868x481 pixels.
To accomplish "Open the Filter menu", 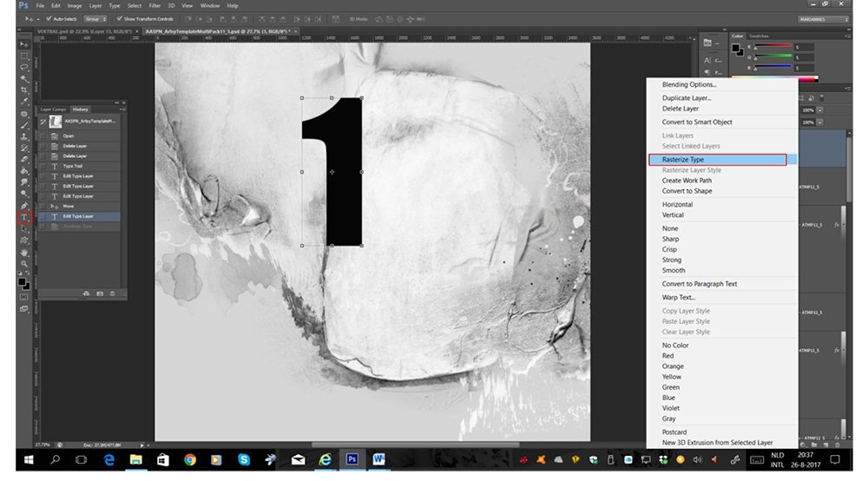I will point(155,5).
